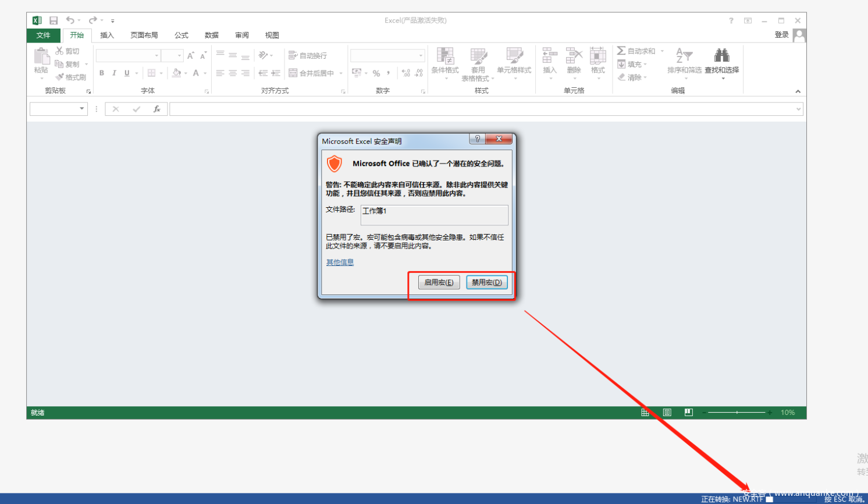This screenshot has height=504, width=868.
Task: Click the Delete cells (删除) icon
Action: pos(574,56)
